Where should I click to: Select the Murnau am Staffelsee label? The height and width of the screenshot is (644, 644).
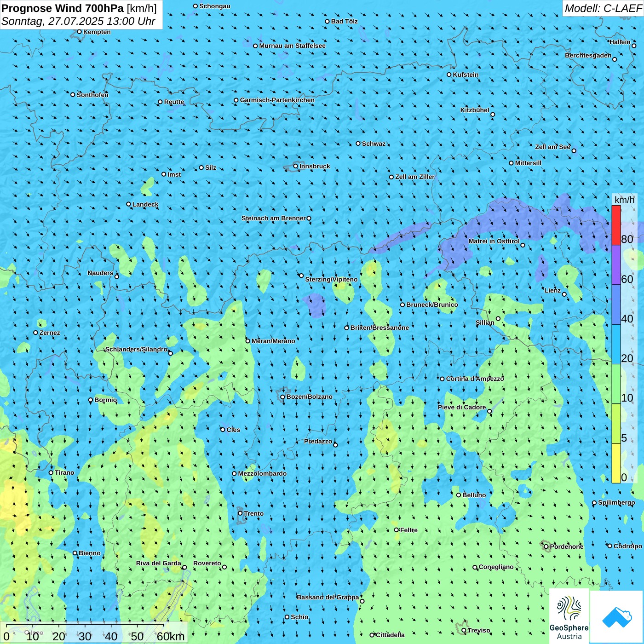(x=293, y=46)
